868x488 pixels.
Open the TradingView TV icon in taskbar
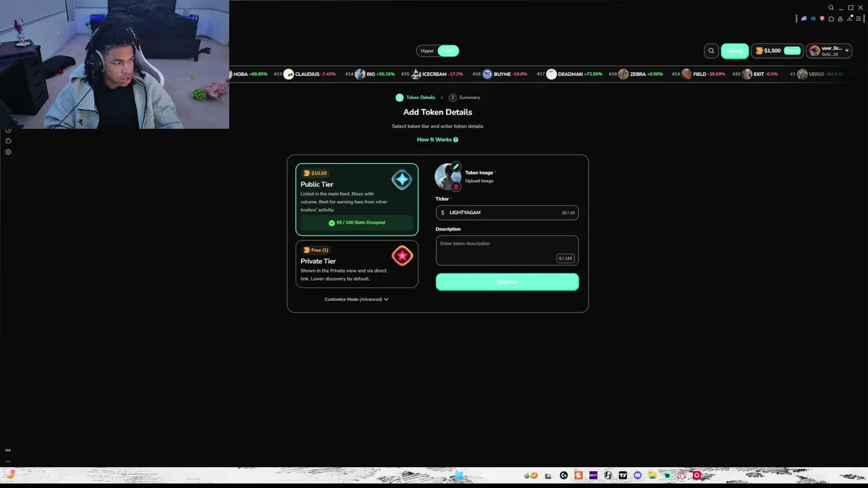(623, 476)
